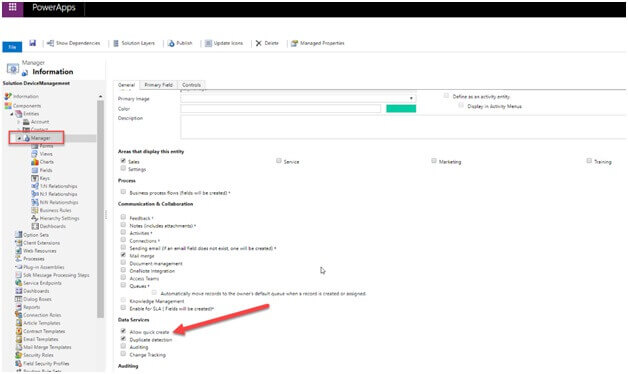
Task: Click the Update Icons button label
Action: 228,43
